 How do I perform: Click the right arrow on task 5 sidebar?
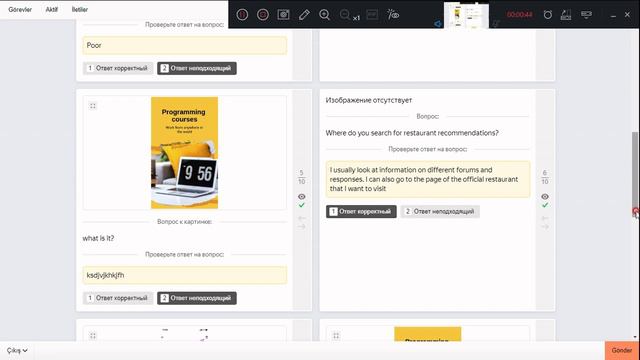click(302, 227)
